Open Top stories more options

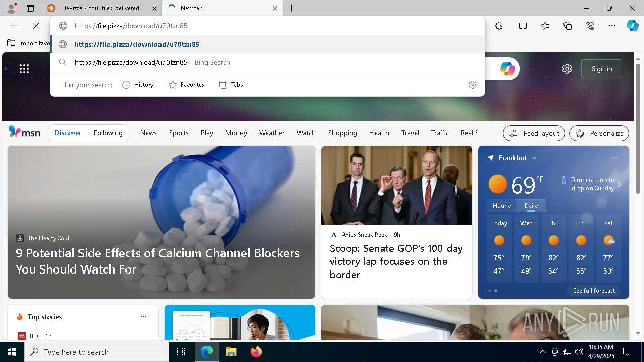143,317
